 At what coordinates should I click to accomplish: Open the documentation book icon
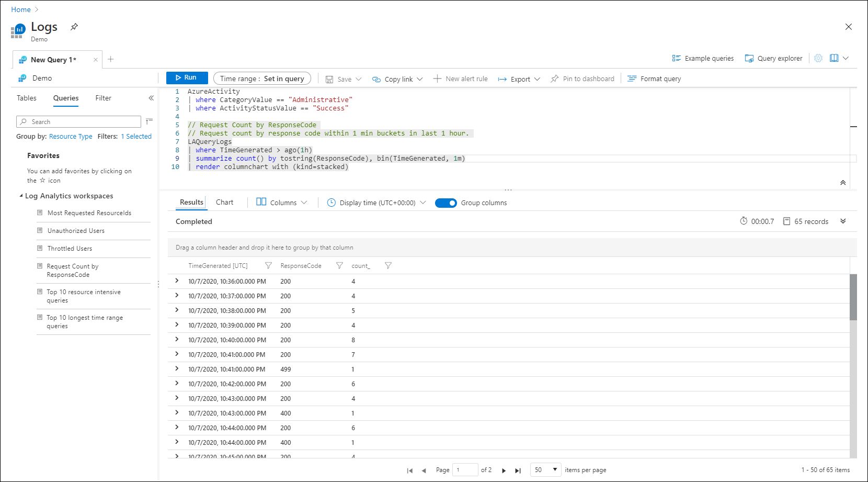[834, 58]
